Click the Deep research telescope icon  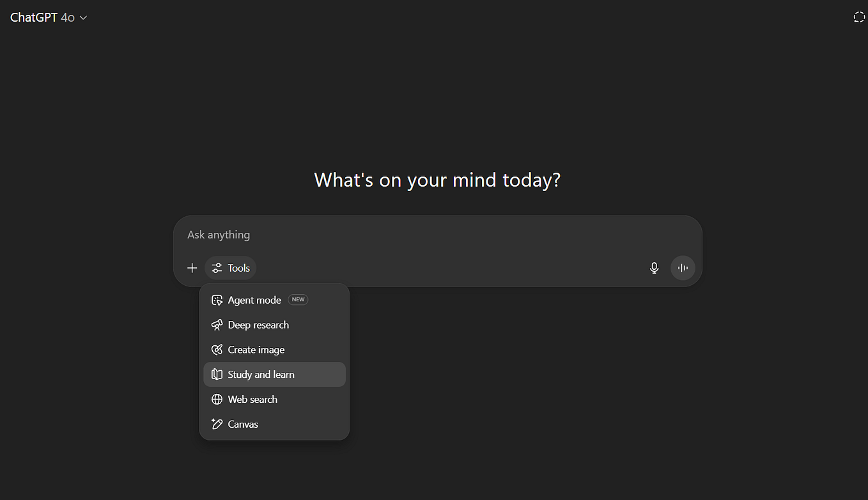pos(217,325)
